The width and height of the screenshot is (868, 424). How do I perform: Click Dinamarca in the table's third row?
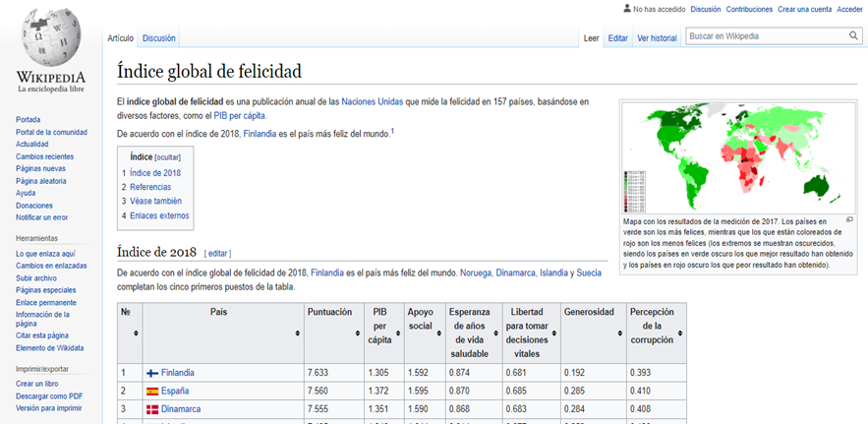click(x=181, y=409)
